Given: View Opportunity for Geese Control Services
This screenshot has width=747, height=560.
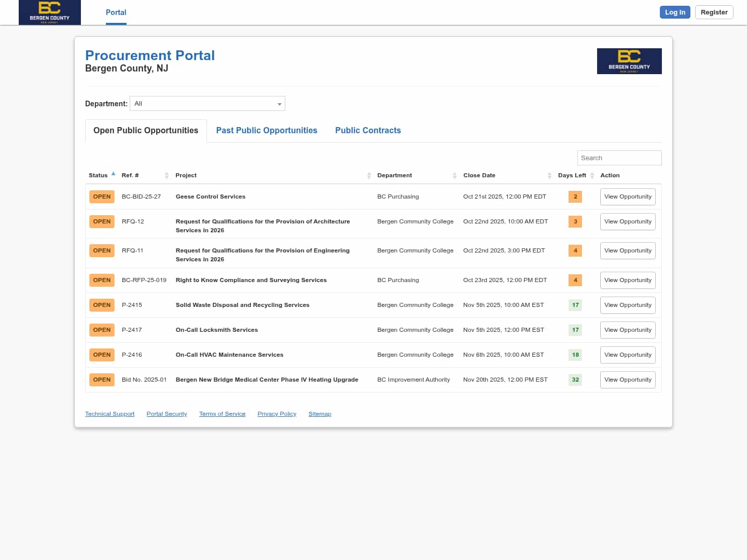Looking at the screenshot, I should coord(628,197).
